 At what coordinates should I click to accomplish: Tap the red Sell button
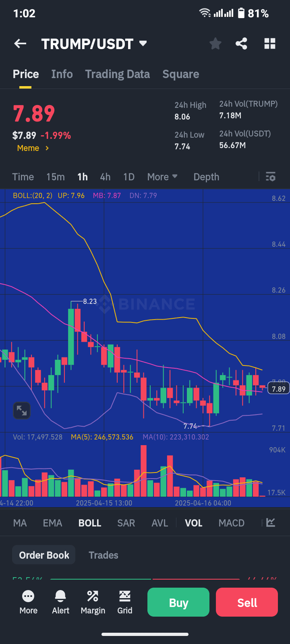click(247, 602)
